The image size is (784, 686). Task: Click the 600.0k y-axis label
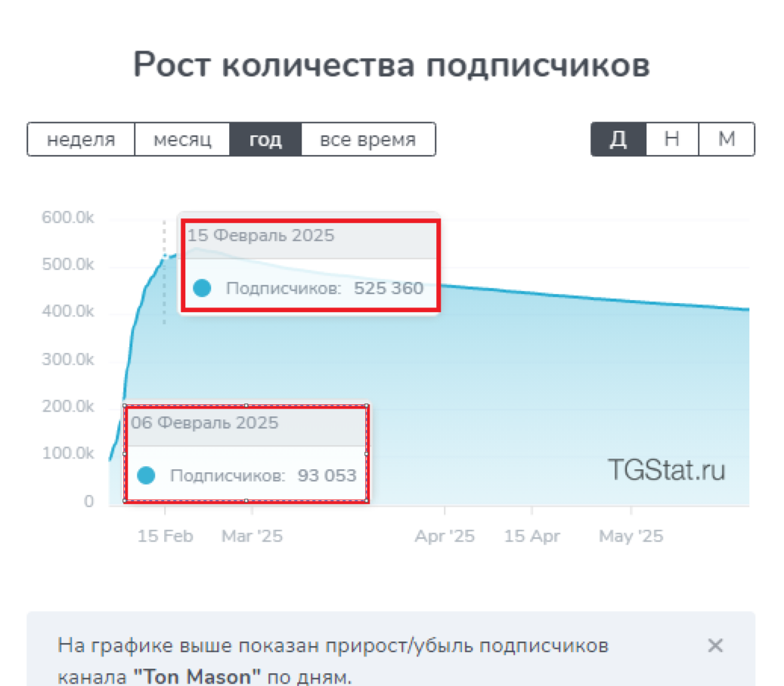pos(67,218)
